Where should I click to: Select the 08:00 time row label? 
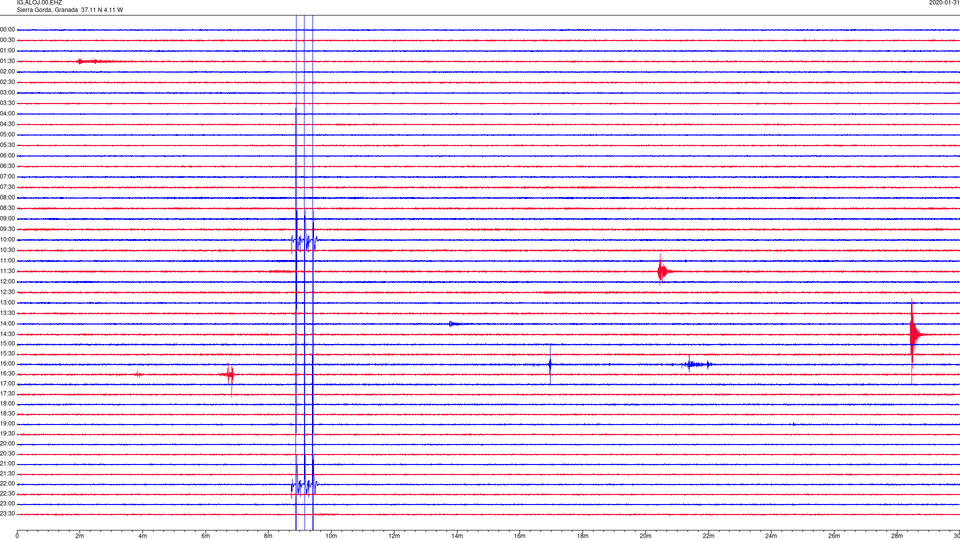(x=7, y=198)
